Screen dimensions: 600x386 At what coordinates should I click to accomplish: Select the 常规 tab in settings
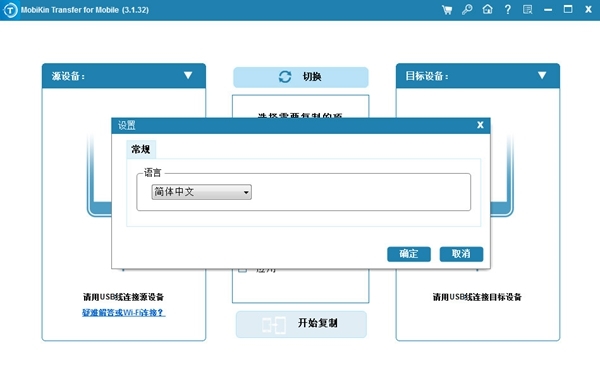click(x=141, y=149)
